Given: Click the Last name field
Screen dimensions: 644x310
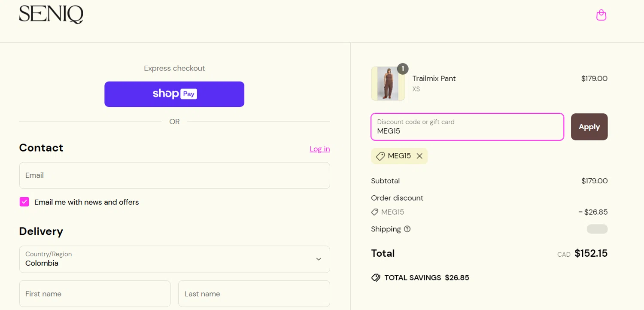Looking at the screenshot, I should click(254, 294).
